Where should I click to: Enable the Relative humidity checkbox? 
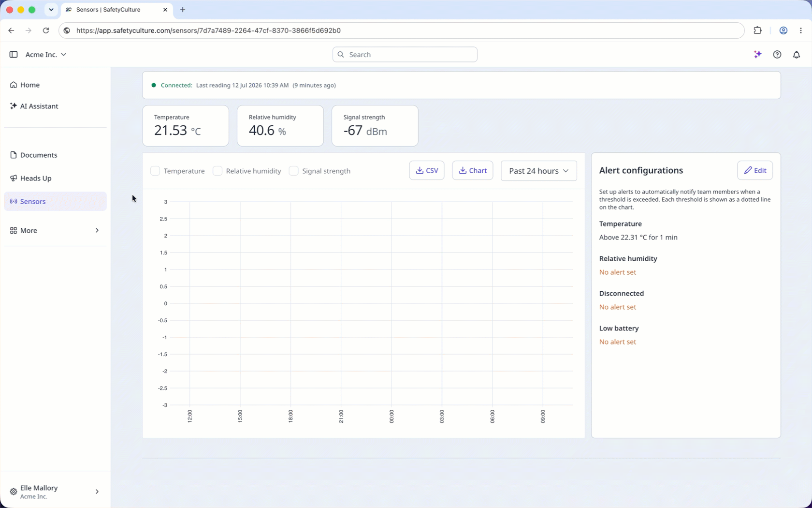217,171
